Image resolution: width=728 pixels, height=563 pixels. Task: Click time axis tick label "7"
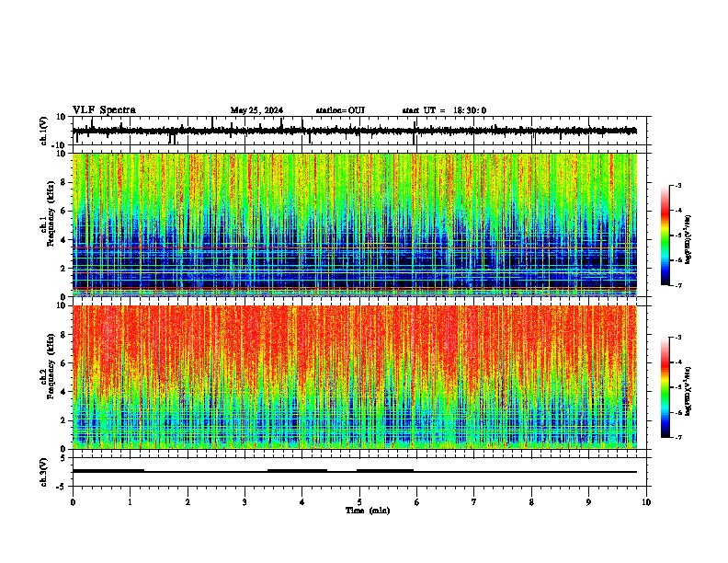pyautogui.click(x=474, y=502)
